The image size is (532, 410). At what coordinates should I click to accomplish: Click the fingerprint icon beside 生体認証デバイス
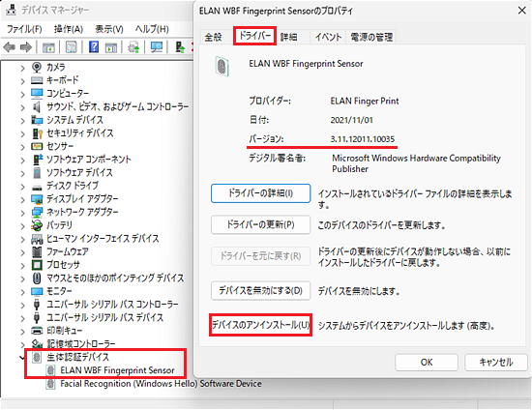37,357
